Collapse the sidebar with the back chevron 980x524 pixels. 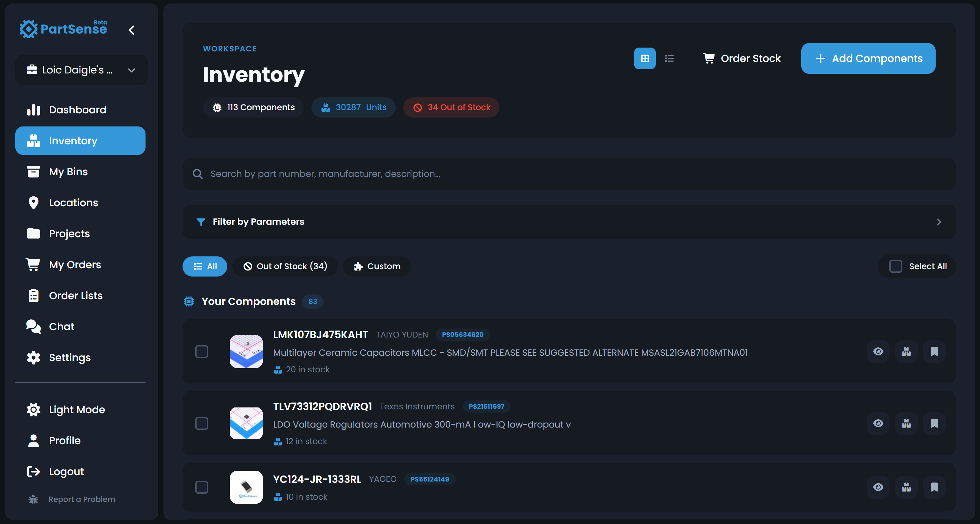131,30
